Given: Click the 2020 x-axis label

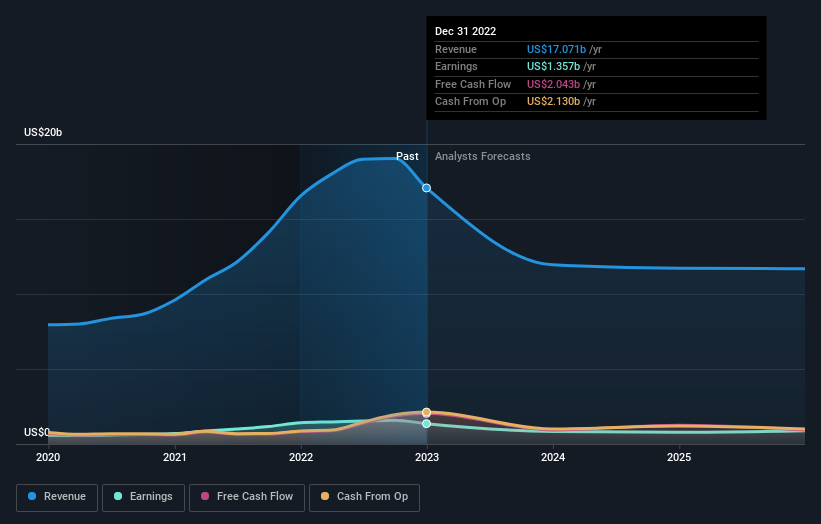Looking at the screenshot, I should (x=48, y=457).
